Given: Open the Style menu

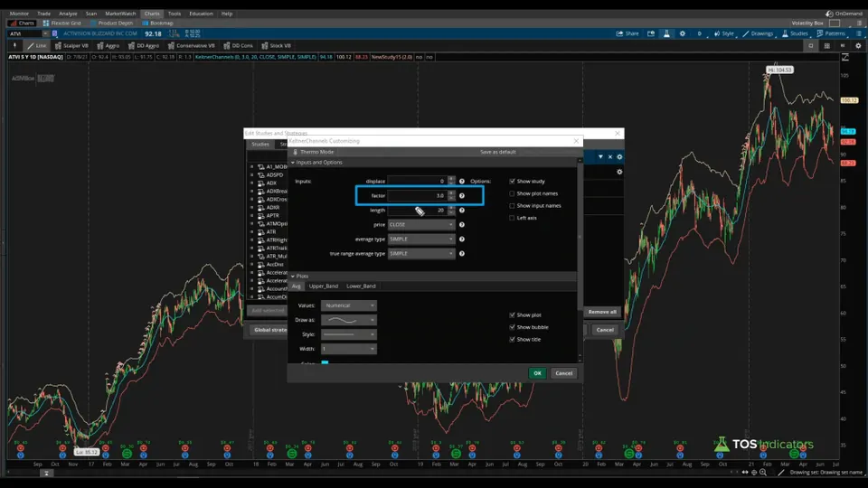Looking at the screenshot, I should coord(723,33).
